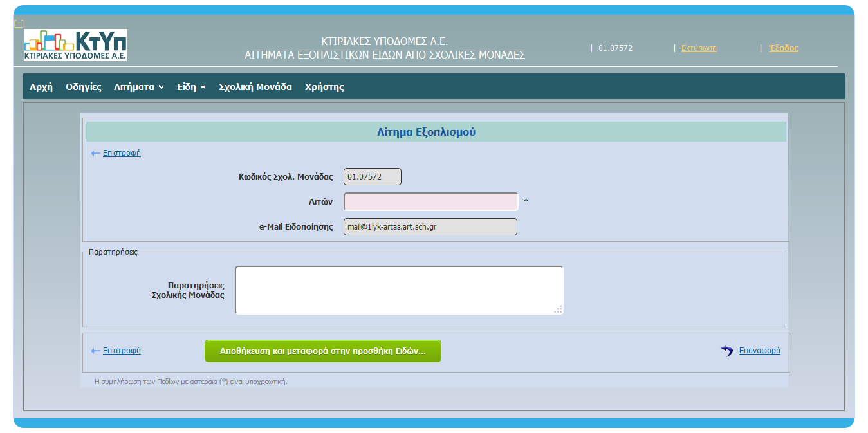Click the Αιτών field label

(x=320, y=201)
